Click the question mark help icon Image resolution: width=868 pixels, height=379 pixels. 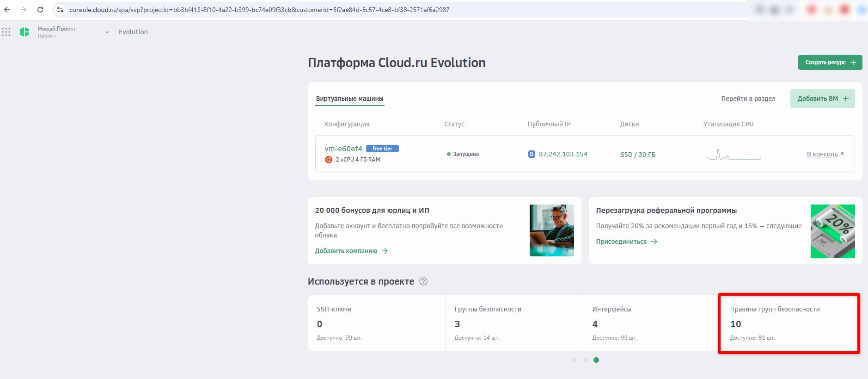coord(423,281)
